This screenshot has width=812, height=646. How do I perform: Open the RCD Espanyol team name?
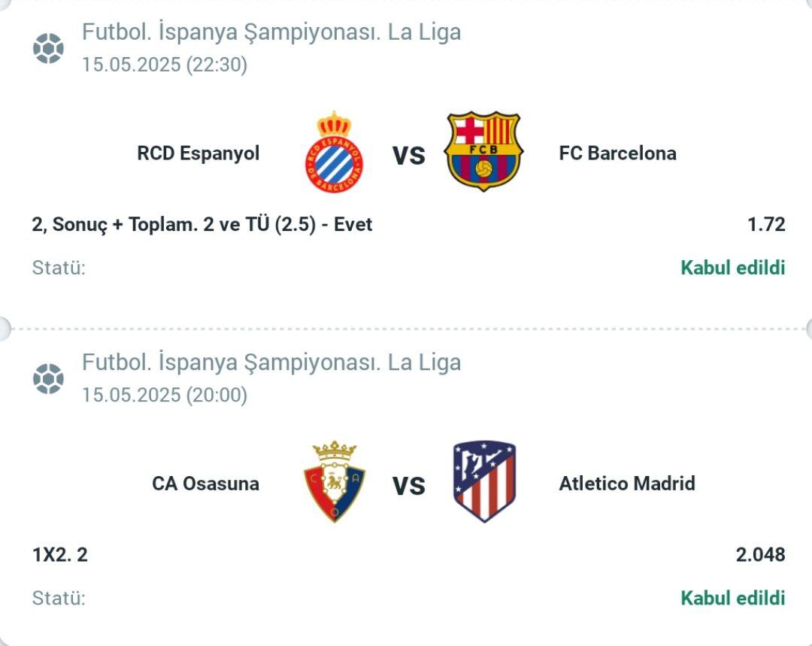click(198, 153)
